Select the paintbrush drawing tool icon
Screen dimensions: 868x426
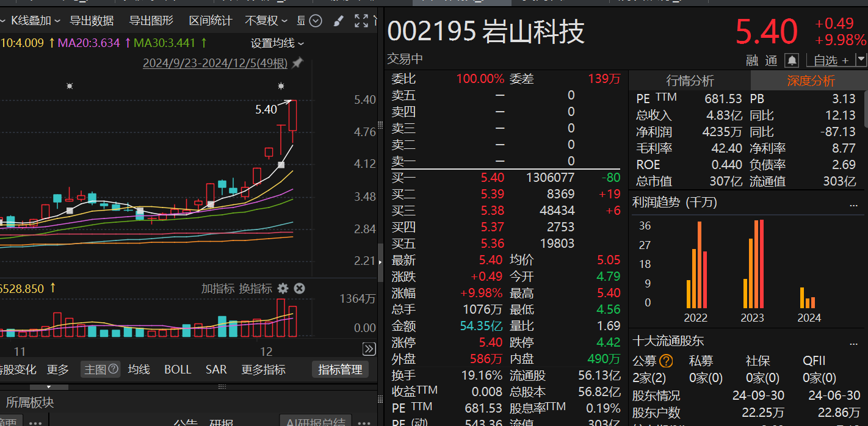(338, 21)
